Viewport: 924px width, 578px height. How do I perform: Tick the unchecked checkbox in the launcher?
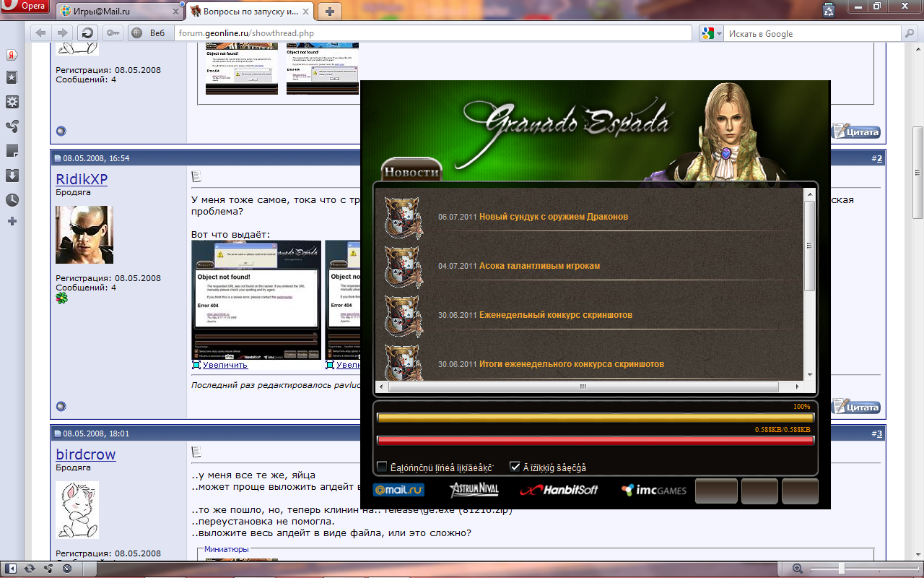click(382, 467)
